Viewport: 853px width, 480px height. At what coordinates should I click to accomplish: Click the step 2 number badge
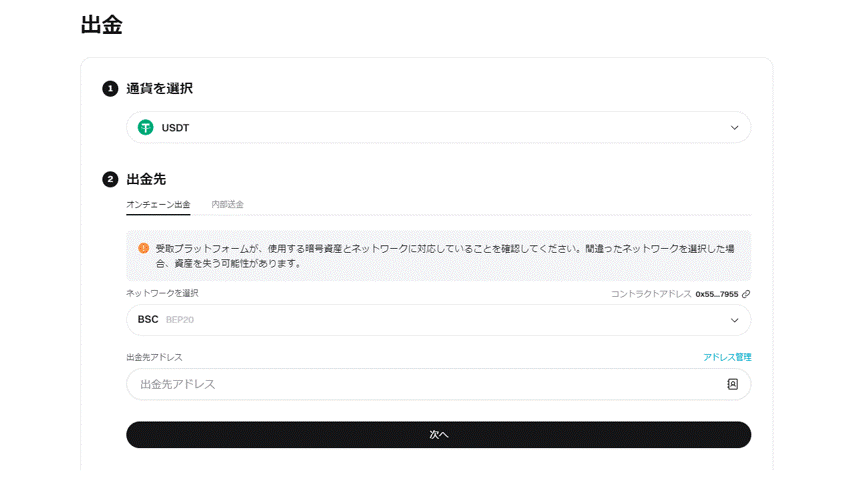point(110,180)
